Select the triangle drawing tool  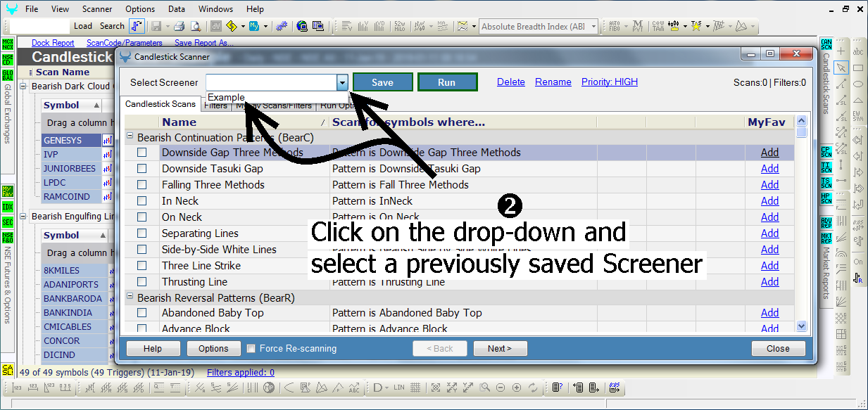point(858,100)
